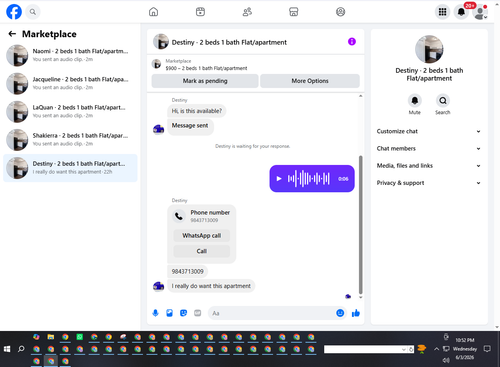Go to the Home feed icon
Screen dimensions: 500x367
153,12
